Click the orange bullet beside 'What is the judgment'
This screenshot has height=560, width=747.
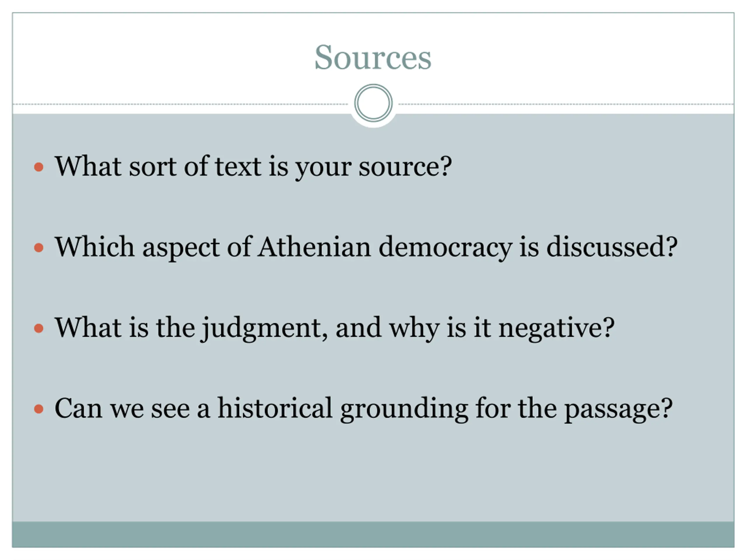(x=39, y=328)
